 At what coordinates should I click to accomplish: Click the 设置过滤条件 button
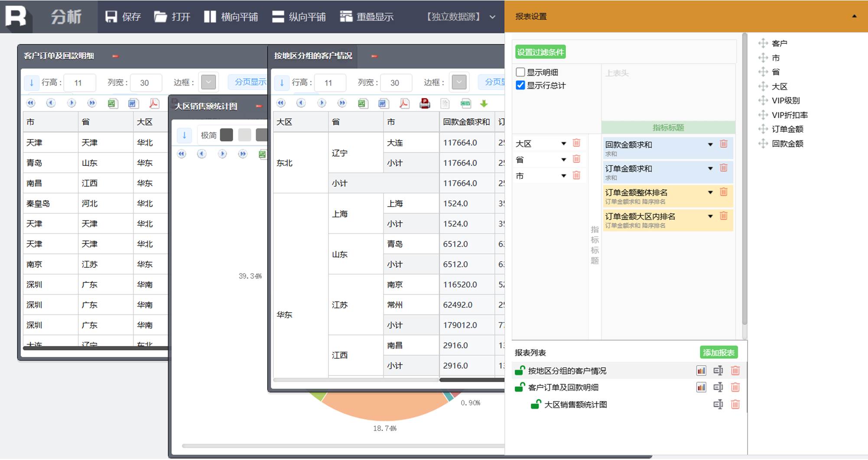(540, 52)
